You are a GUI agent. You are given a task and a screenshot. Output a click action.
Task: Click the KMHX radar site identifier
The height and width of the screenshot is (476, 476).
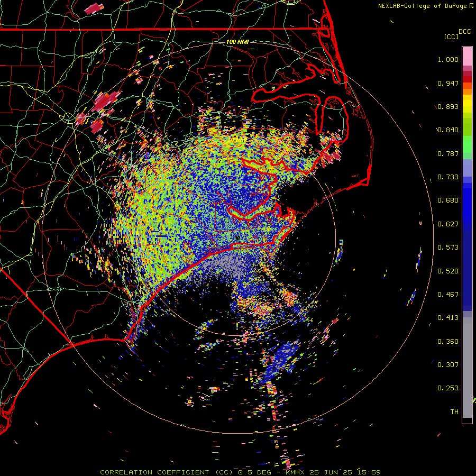point(295,472)
